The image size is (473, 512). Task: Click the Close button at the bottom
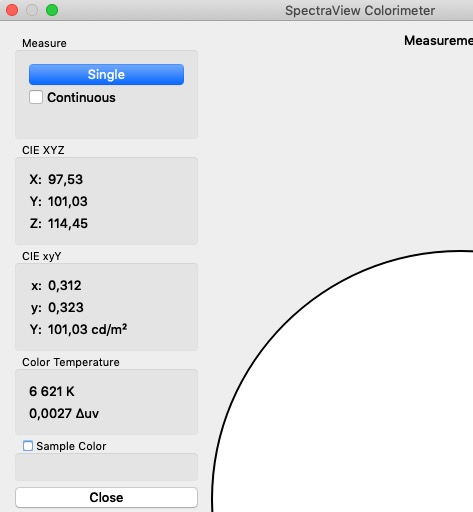[106, 497]
